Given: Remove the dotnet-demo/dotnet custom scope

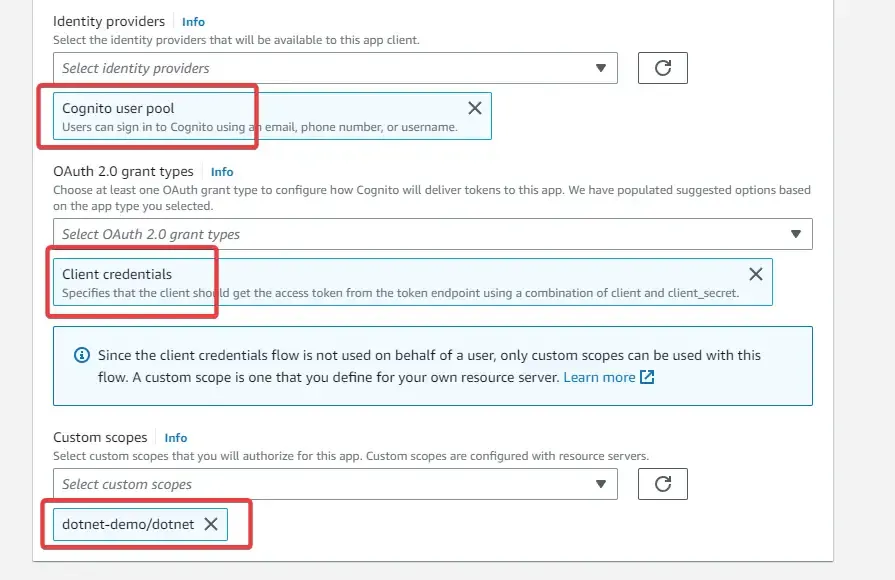Looking at the screenshot, I should click(211, 523).
